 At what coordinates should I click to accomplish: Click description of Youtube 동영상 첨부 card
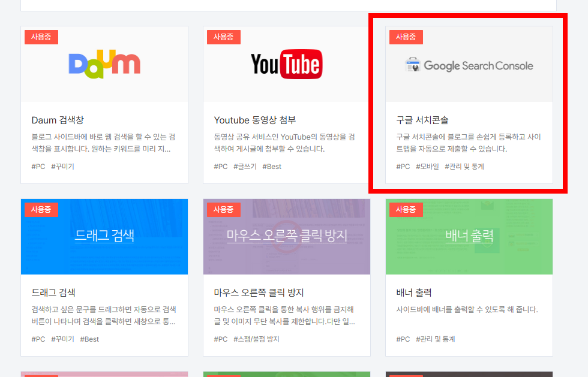click(x=284, y=143)
